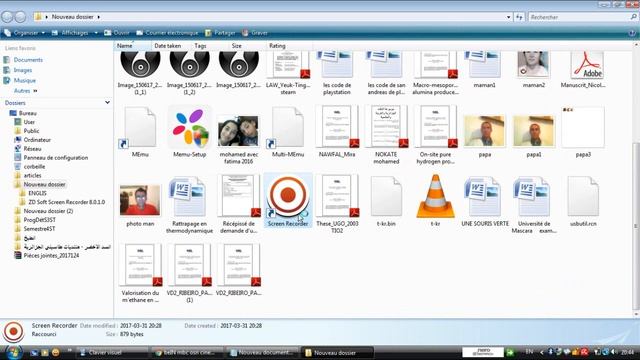Viewport: 640px width, 360px height.
Task: Select les code de playstation document
Action: pyautogui.click(x=337, y=64)
